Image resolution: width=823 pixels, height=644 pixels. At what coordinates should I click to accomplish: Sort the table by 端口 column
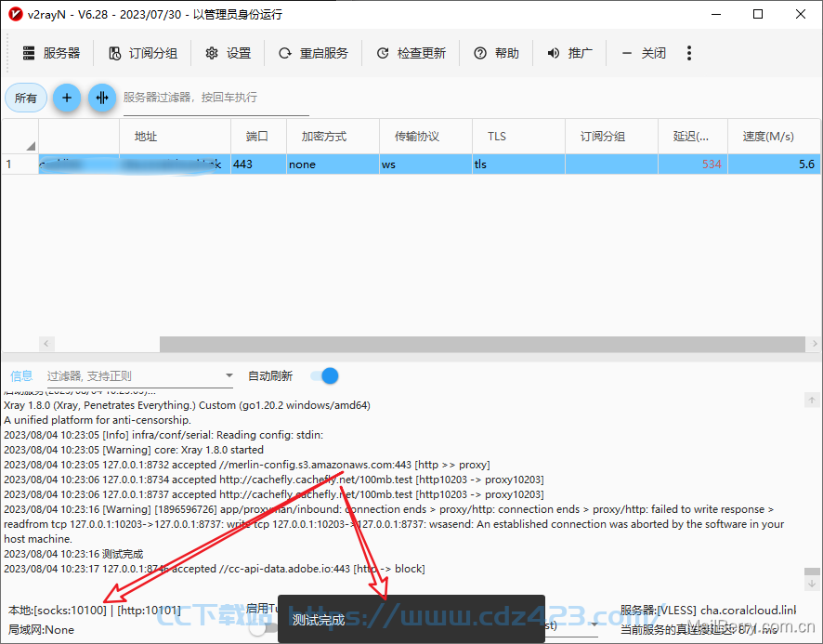pyautogui.click(x=259, y=137)
